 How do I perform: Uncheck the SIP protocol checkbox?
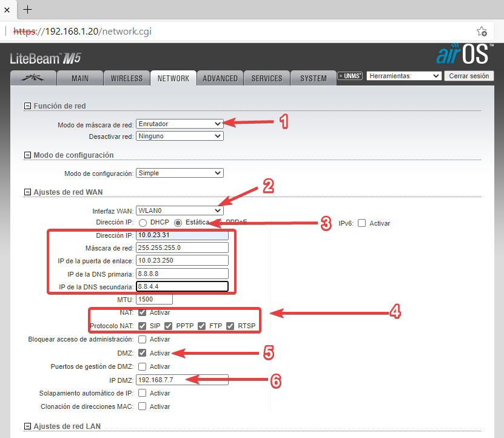pyautogui.click(x=142, y=326)
